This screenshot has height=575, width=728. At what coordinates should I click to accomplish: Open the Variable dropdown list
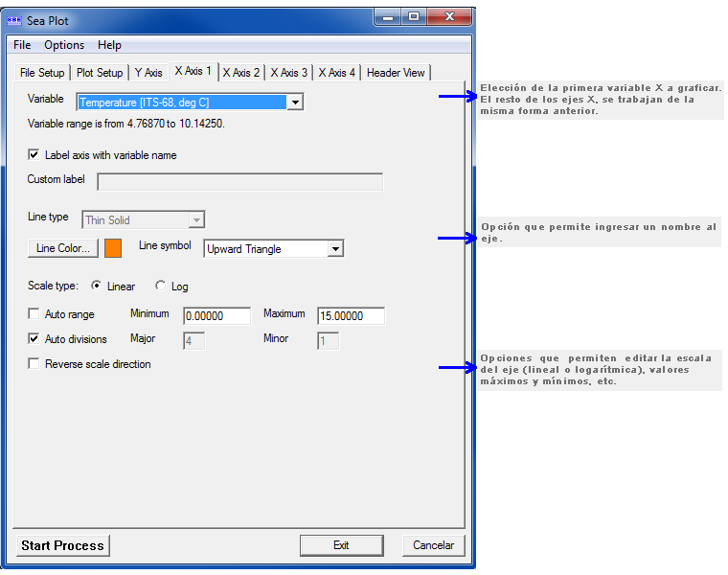tap(295, 102)
